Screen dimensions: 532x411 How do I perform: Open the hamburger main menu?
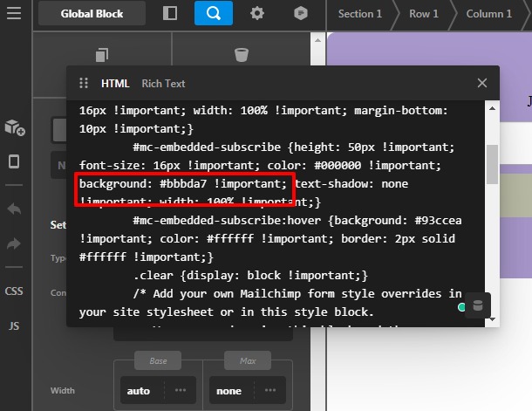pyautogui.click(x=14, y=13)
